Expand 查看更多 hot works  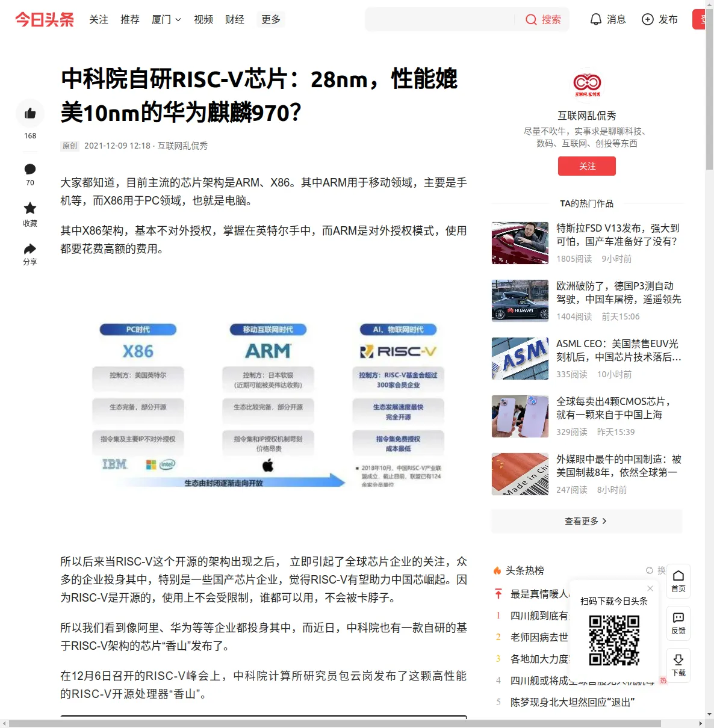[x=587, y=521]
